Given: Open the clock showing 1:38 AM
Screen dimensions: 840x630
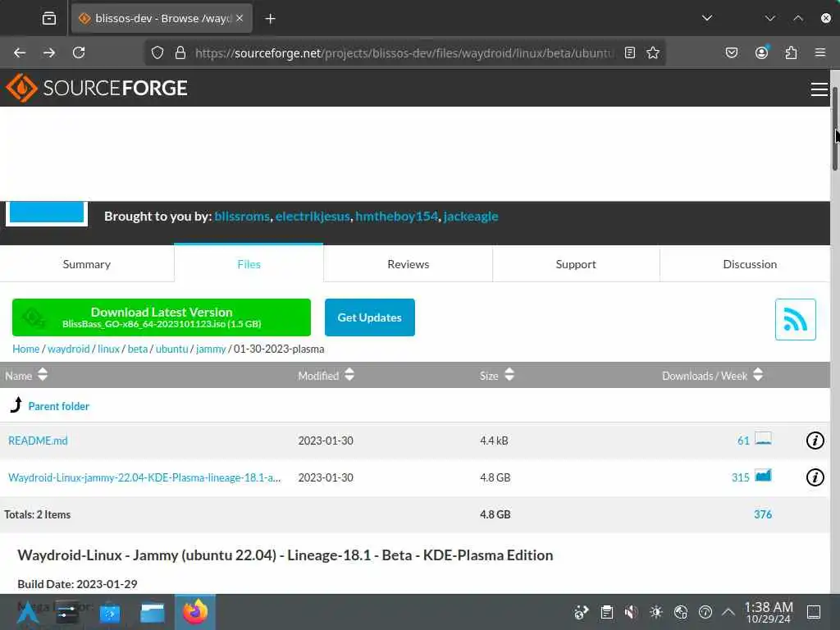Looking at the screenshot, I should 768,612.
